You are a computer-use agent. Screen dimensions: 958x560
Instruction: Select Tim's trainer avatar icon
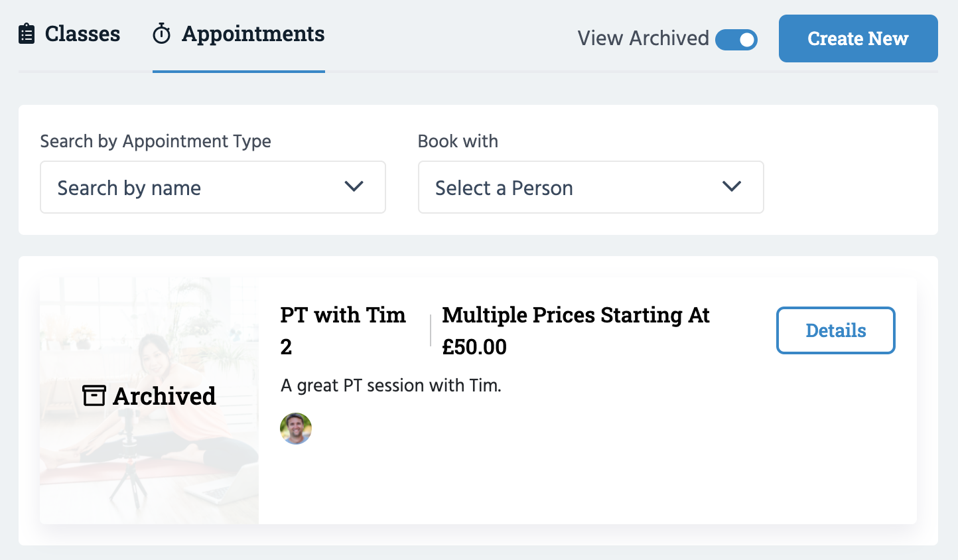295,428
